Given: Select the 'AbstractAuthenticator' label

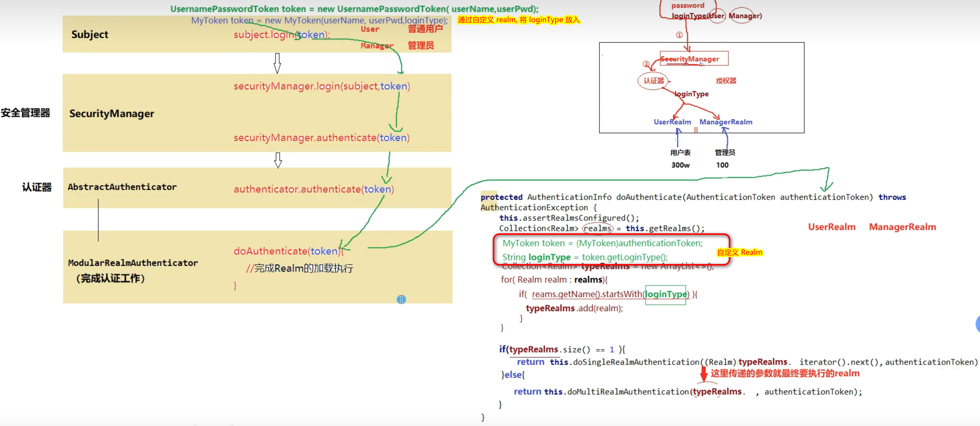Looking at the screenshot, I should (x=122, y=187).
